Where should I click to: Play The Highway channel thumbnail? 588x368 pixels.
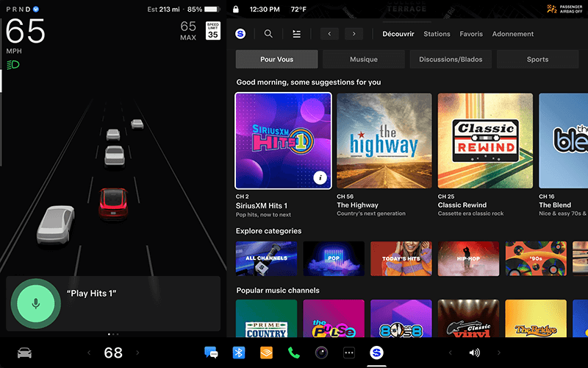tap(384, 141)
